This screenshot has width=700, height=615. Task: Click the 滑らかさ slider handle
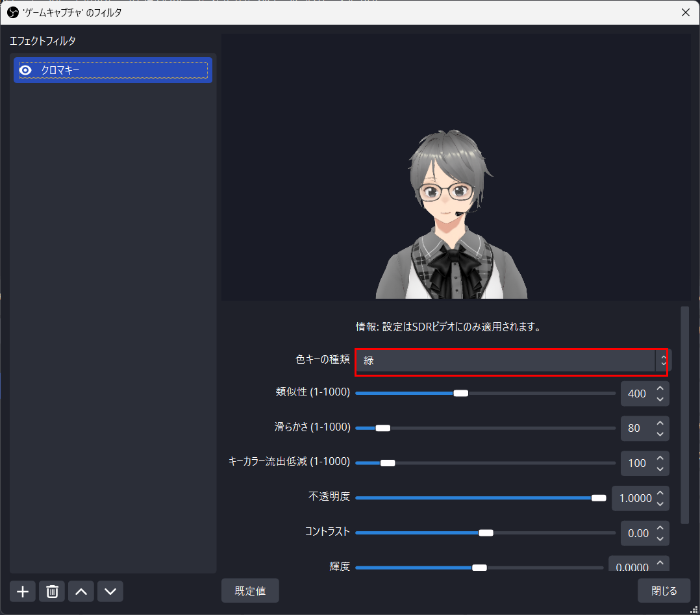(x=382, y=428)
